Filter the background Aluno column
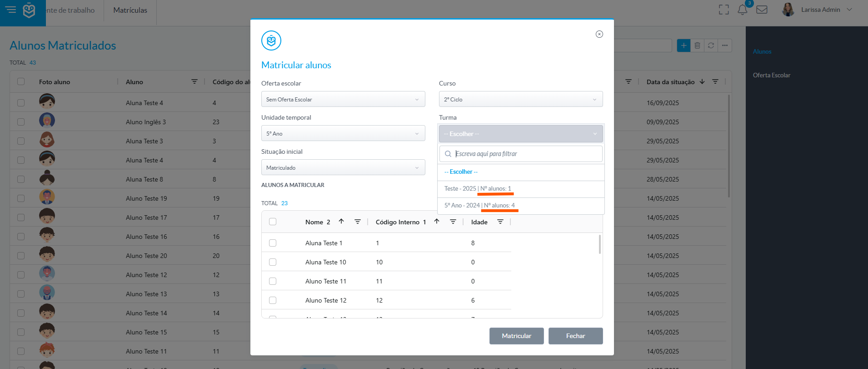Viewport: 868px width, 369px height. point(195,82)
